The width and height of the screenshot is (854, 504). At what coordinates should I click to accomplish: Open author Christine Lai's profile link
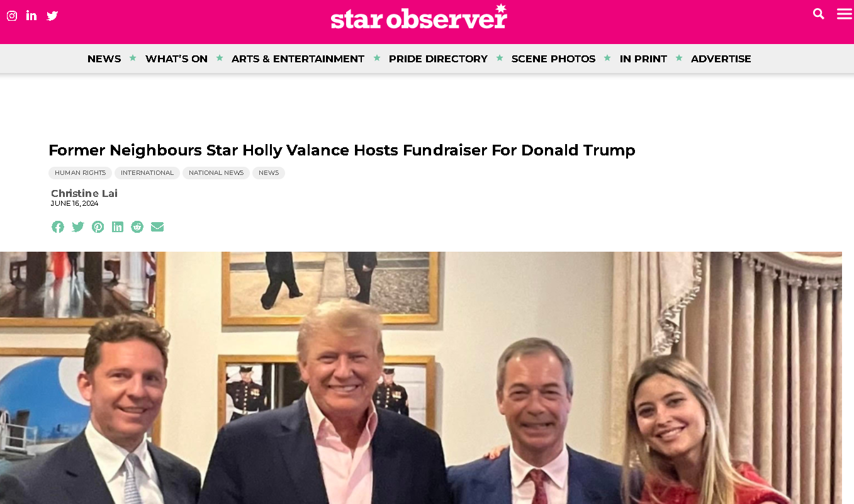coord(84,193)
